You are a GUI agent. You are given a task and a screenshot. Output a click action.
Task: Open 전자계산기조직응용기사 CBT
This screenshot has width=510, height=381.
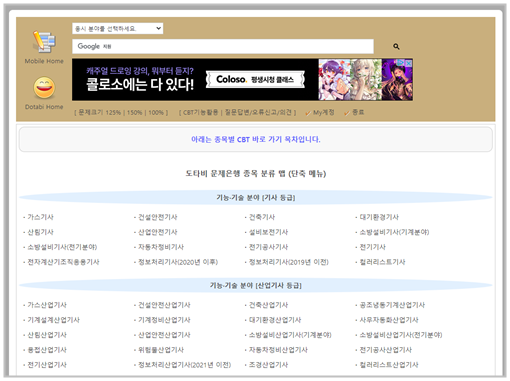(63, 262)
